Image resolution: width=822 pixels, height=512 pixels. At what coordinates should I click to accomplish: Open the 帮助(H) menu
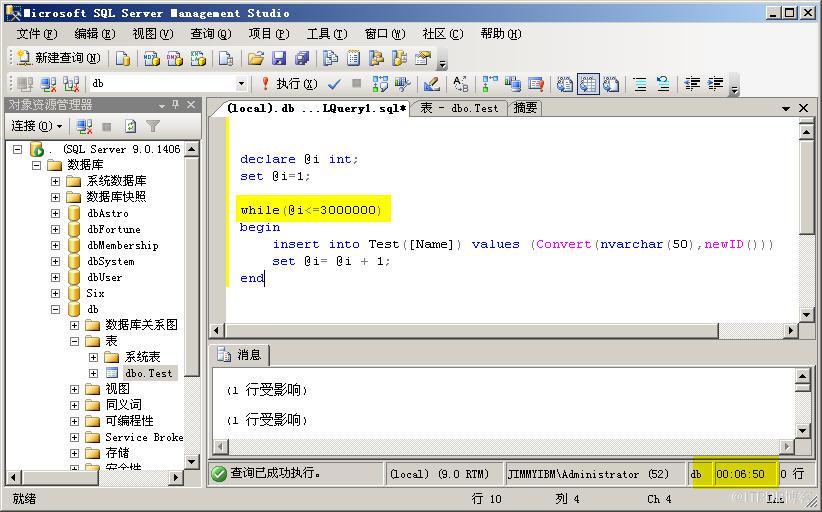(501, 34)
